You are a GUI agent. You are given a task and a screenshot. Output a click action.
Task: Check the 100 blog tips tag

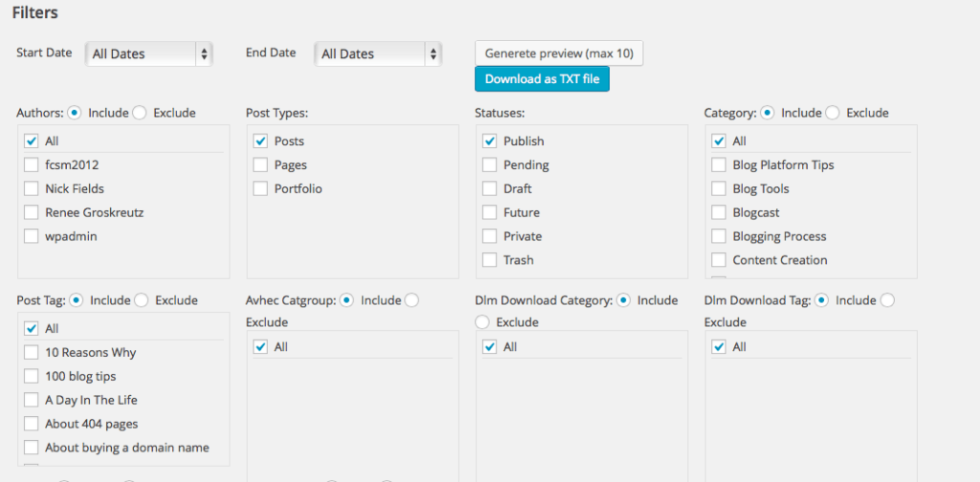click(32, 376)
